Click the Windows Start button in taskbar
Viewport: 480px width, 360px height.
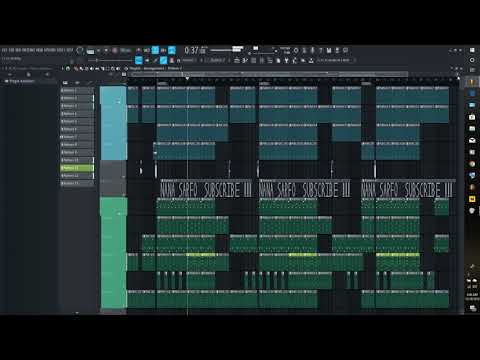[472, 50]
